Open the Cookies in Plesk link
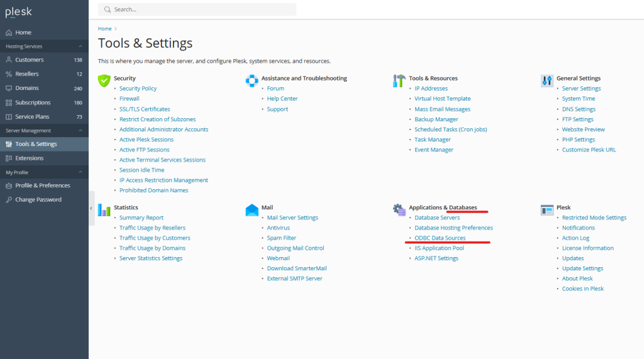Viewport: 644px width, 359px height. pyautogui.click(x=583, y=289)
